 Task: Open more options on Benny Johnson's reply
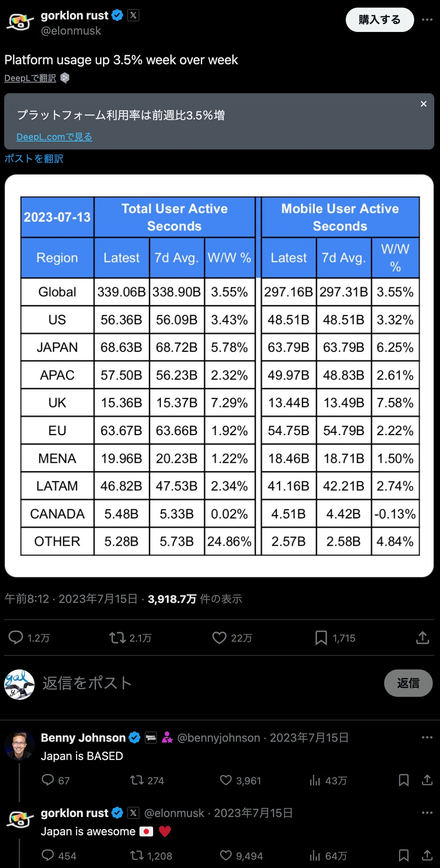427,737
